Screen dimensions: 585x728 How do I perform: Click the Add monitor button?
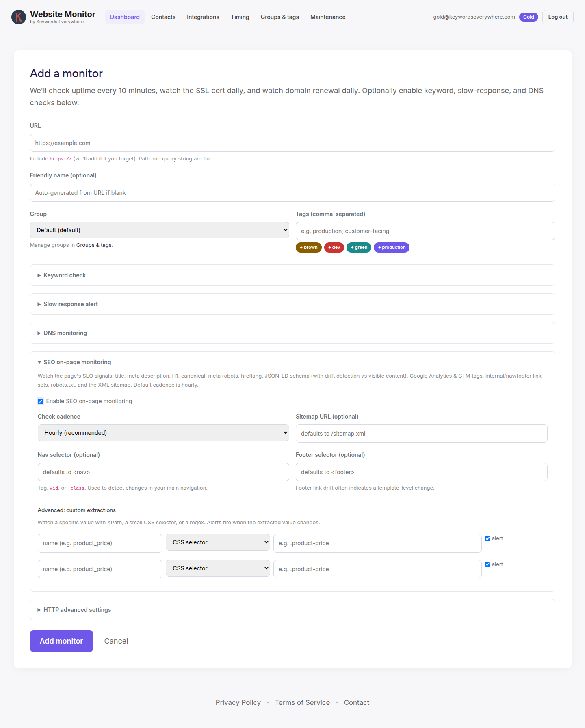tap(61, 641)
